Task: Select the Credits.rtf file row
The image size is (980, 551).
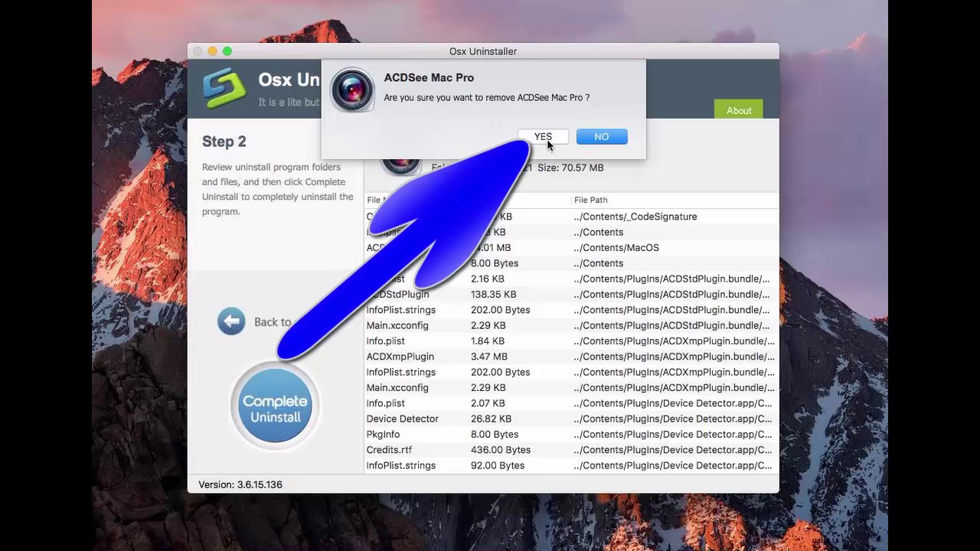Action: pos(571,450)
